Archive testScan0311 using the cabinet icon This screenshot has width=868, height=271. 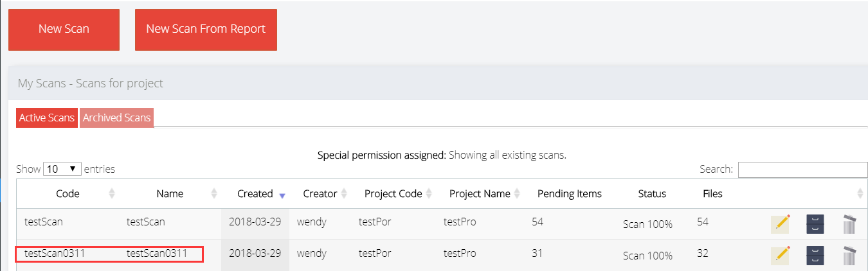point(815,255)
